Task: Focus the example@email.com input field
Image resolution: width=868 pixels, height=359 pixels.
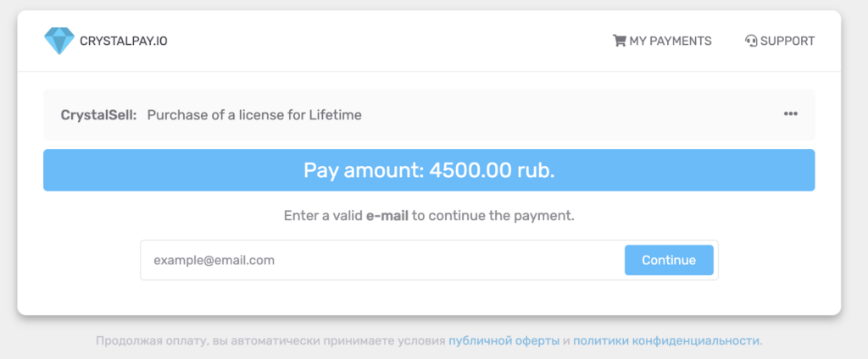Action: pyautogui.click(x=381, y=261)
